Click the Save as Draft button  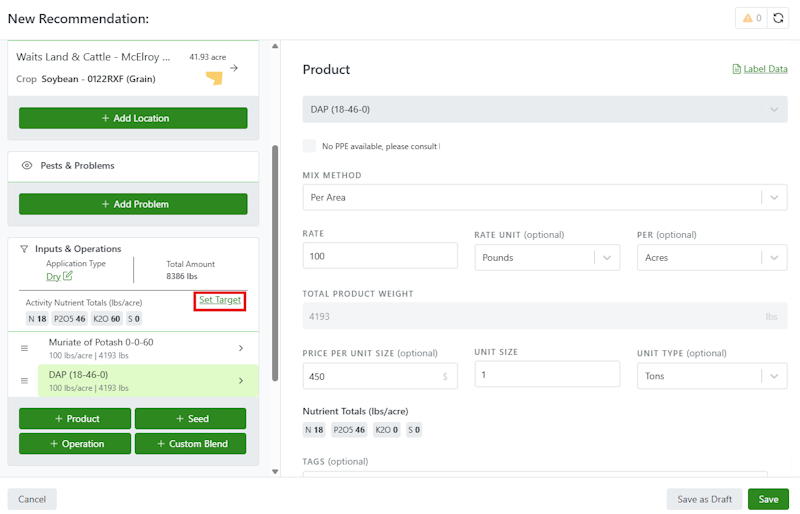point(703,499)
